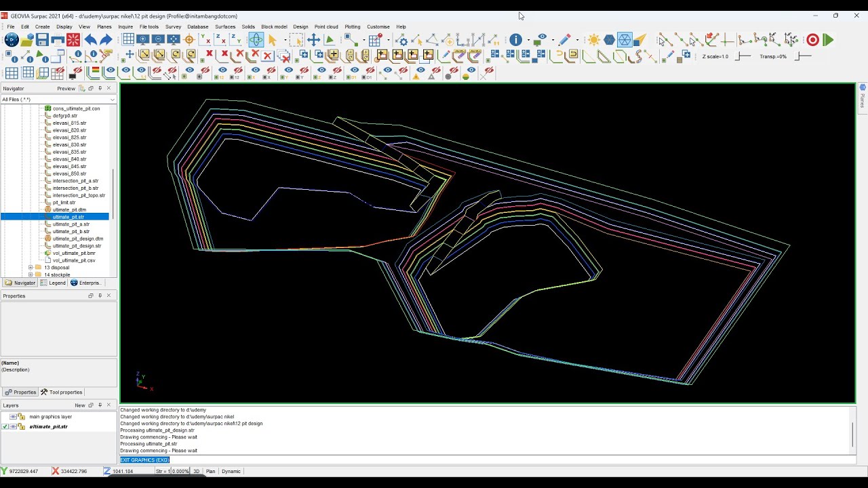The image size is (868, 488).
Task: Click the Save disk icon
Action: (42, 40)
